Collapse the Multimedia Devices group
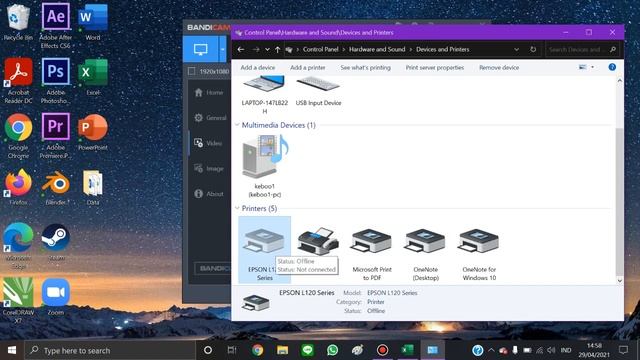 point(237,125)
